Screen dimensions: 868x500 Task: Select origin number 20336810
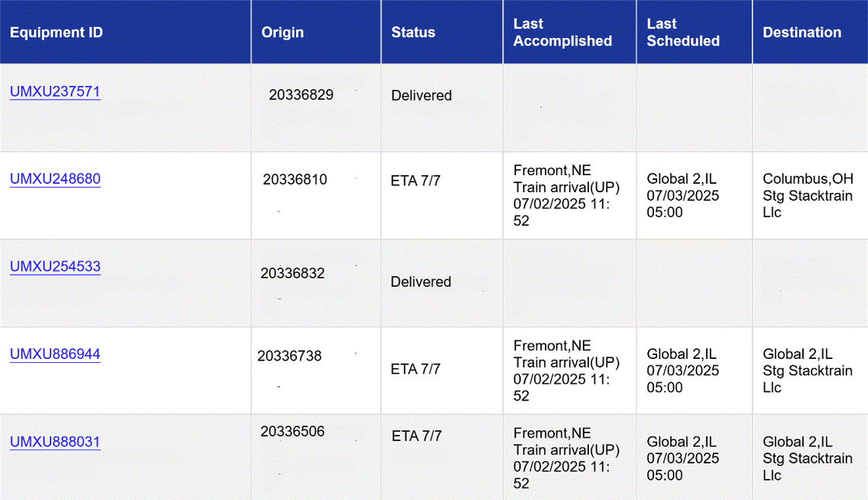click(295, 179)
